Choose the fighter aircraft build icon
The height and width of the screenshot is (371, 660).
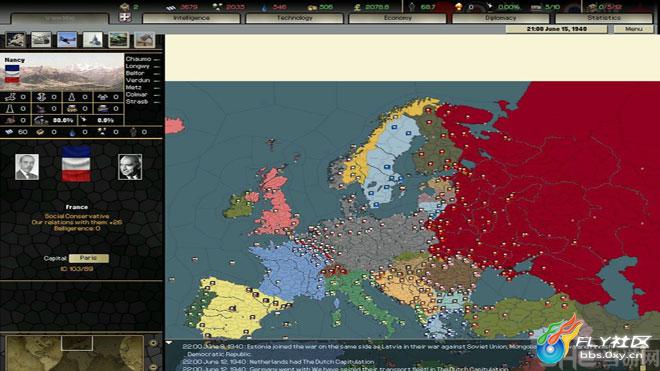tap(67, 40)
